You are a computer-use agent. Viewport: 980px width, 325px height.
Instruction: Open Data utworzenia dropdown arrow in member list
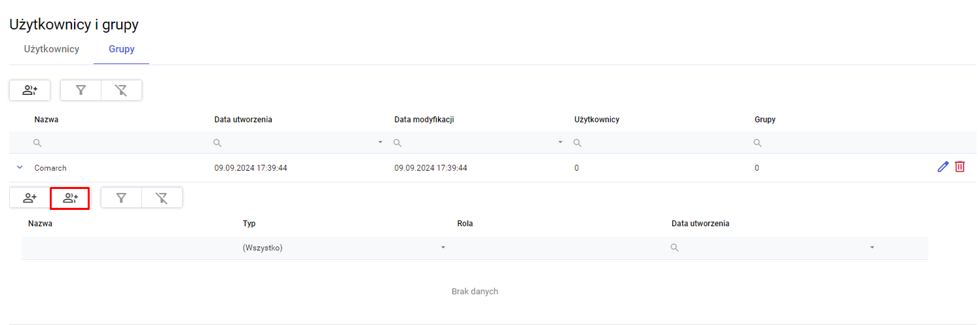[x=872, y=248]
